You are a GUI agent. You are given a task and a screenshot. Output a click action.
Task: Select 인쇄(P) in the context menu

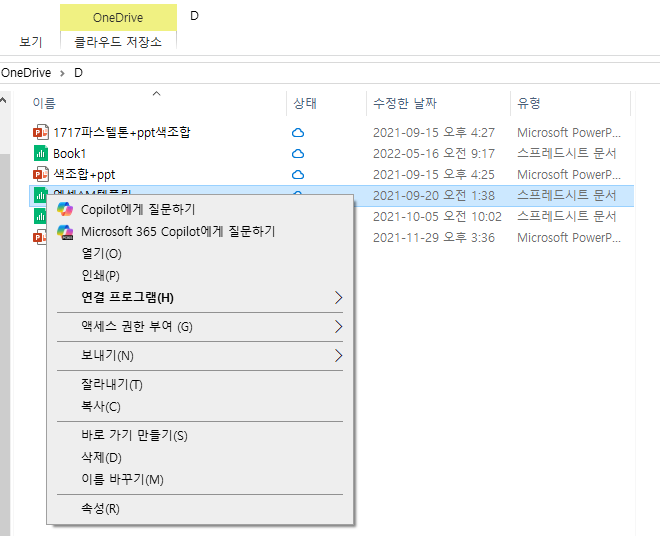pos(200,275)
